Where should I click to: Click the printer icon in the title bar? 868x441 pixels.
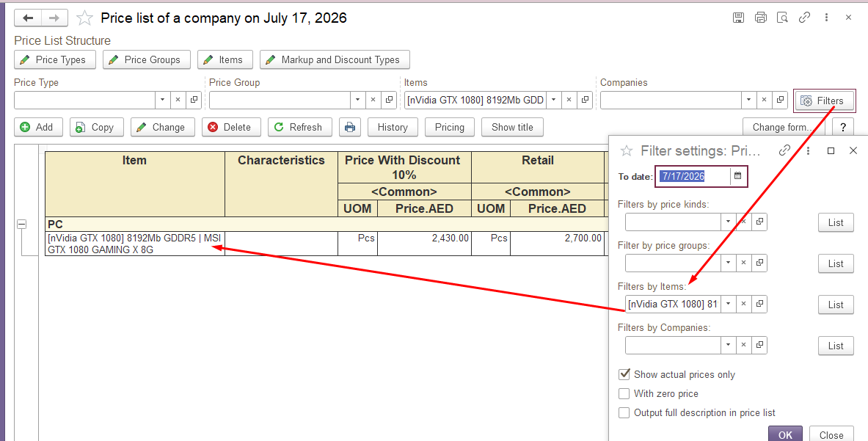pyautogui.click(x=761, y=18)
